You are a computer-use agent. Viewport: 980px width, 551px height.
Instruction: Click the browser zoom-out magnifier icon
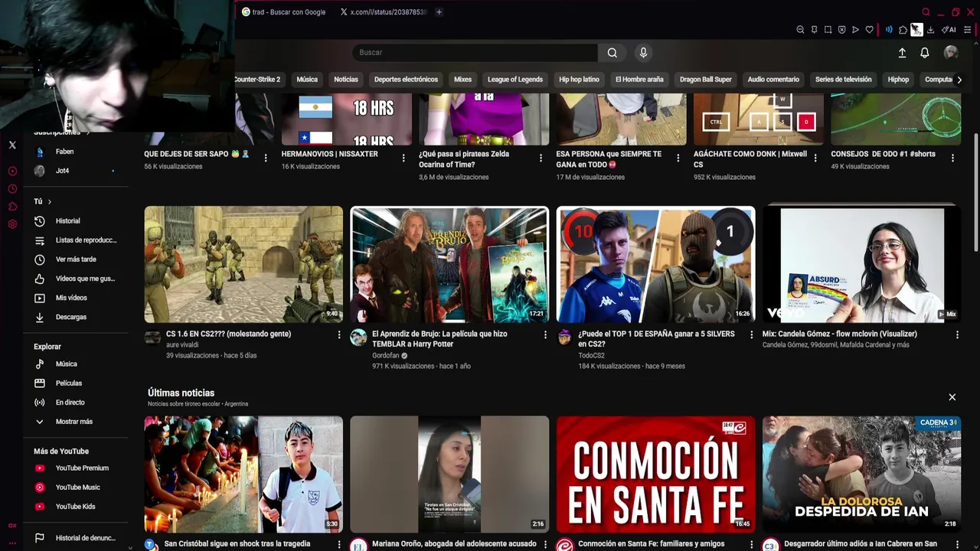coord(800,30)
